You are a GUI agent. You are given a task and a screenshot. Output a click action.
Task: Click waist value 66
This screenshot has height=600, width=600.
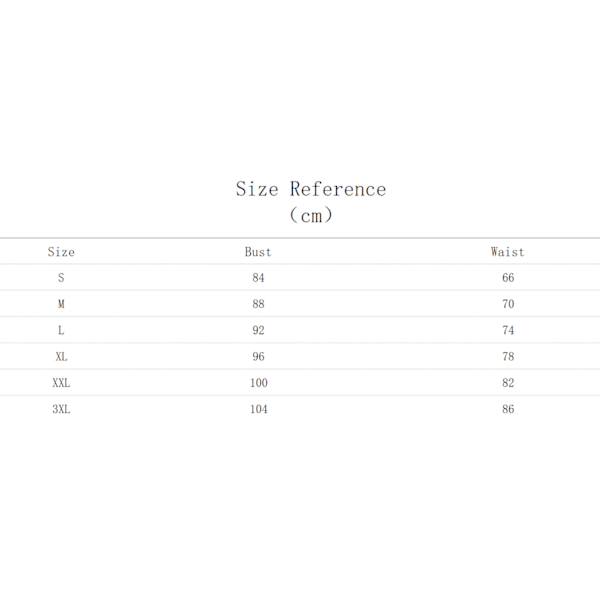point(508,277)
